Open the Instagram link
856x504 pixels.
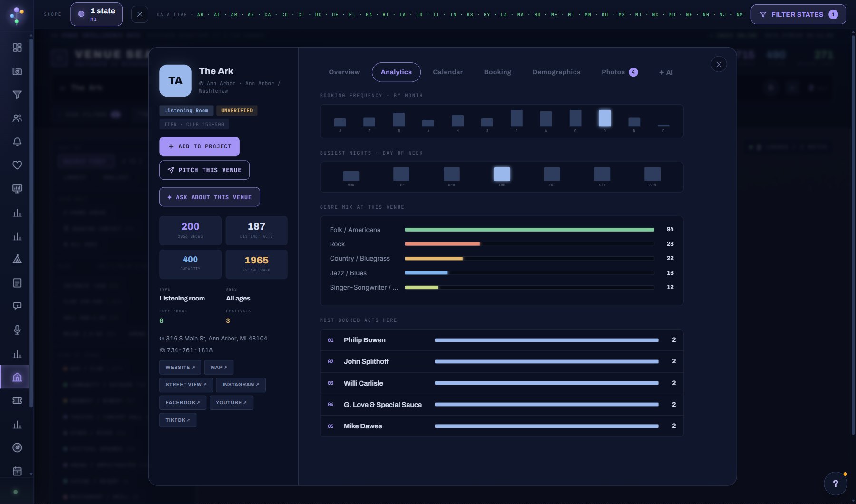[241, 385]
